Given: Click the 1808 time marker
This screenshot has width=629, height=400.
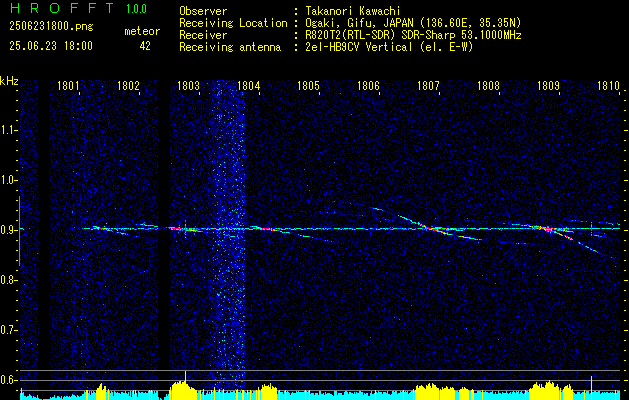Looking at the screenshot, I should (x=488, y=85).
